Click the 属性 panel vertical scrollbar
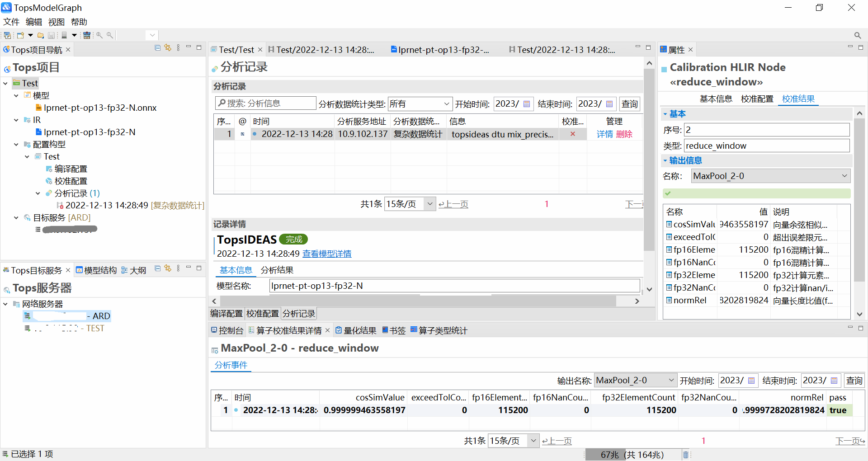Screen dimensions: 868x461 pos(859,201)
